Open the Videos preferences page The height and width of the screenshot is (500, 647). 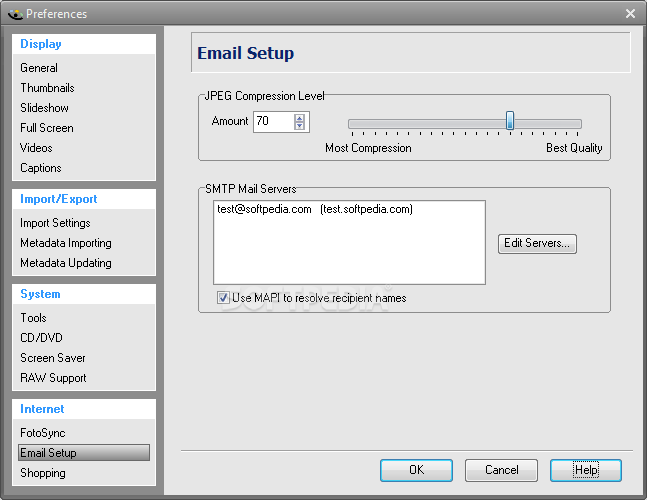36,148
